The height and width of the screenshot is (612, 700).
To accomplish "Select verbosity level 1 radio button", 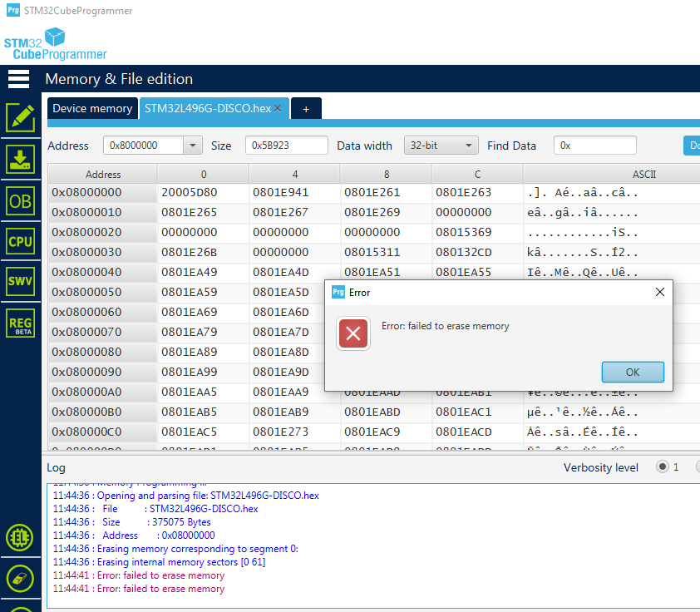I will point(663,467).
